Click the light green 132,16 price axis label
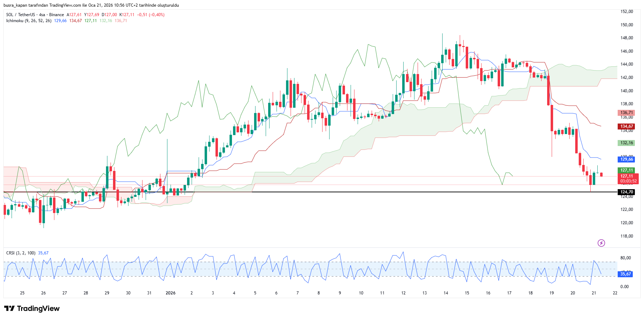The width and height of the screenshot is (644, 319). (626, 143)
